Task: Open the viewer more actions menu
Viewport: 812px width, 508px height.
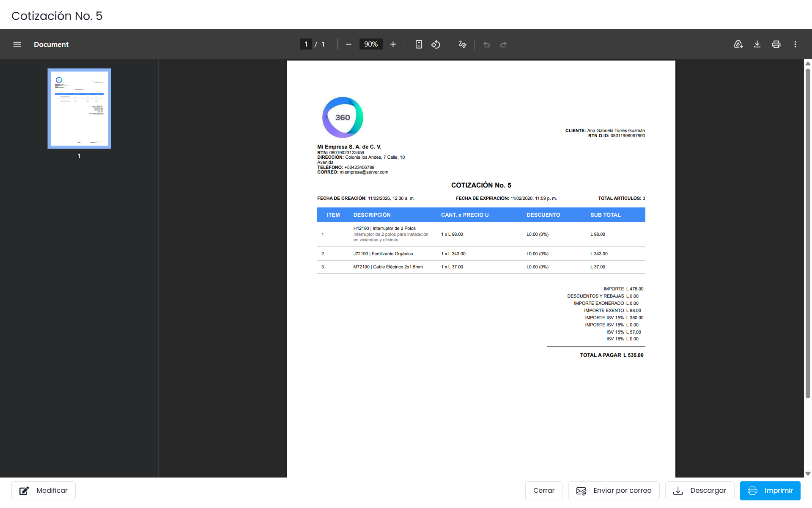Action: (795, 44)
